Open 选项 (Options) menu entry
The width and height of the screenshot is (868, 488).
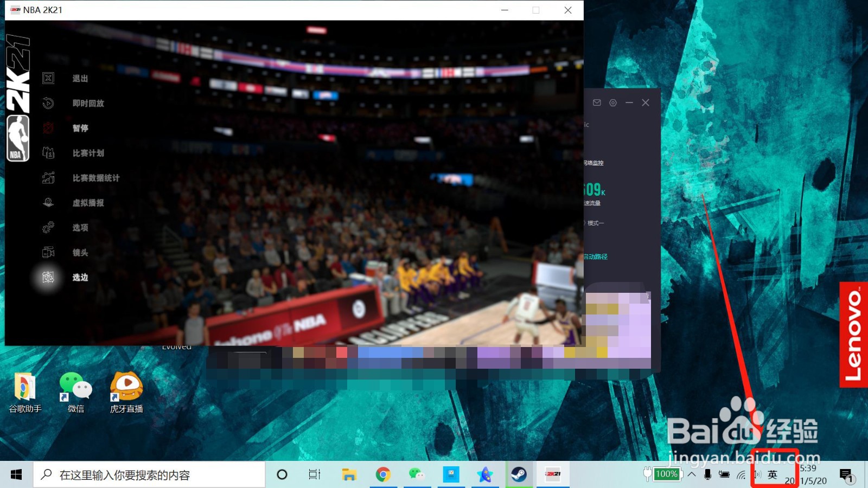pyautogui.click(x=80, y=228)
